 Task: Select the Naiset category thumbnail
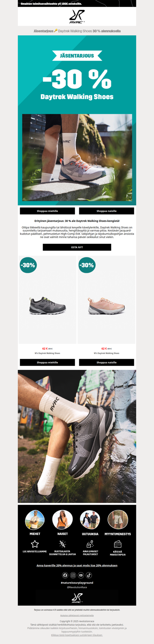(x=62, y=520)
